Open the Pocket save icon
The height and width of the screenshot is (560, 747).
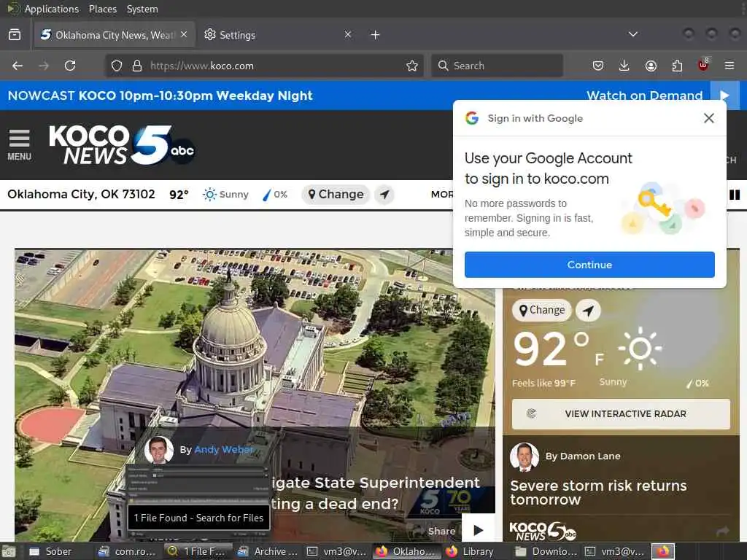[598, 66]
